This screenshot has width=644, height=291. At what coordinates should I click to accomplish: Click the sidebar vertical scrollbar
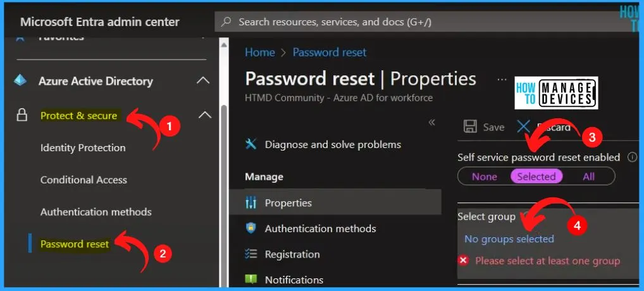pyautogui.click(x=224, y=197)
